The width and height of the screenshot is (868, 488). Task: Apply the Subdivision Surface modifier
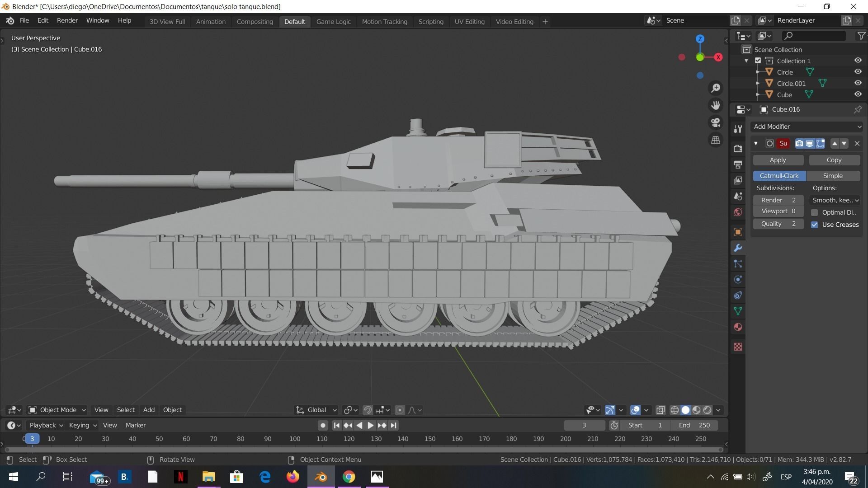778,160
